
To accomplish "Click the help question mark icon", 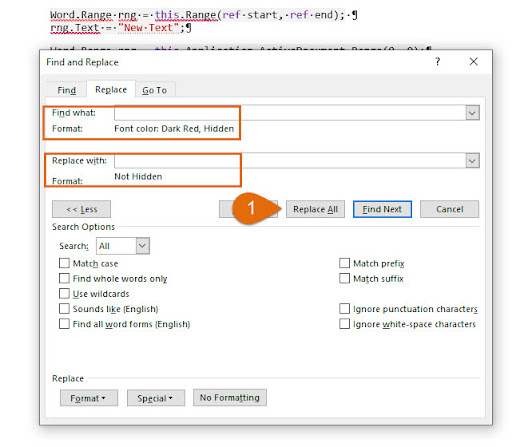I will (x=438, y=62).
